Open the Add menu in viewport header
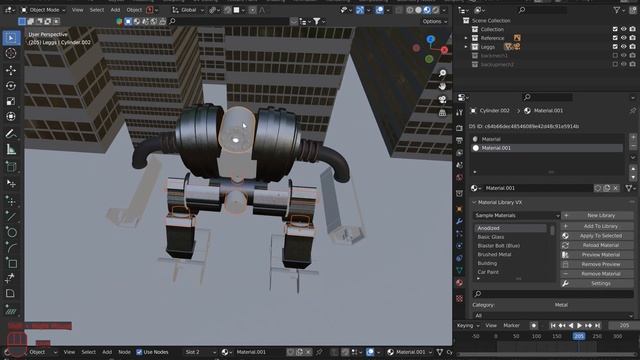This screenshot has height=360, width=640. pyautogui.click(x=116, y=10)
